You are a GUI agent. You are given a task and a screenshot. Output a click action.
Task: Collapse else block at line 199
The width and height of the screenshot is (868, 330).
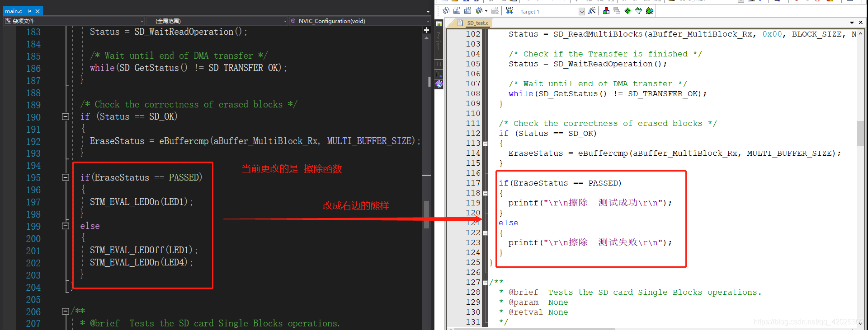pos(65,226)
